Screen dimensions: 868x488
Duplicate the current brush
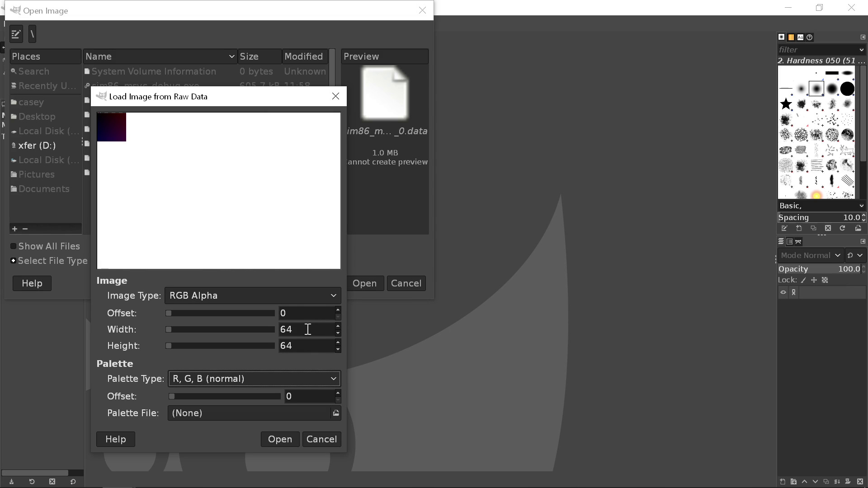click(813, 228)
